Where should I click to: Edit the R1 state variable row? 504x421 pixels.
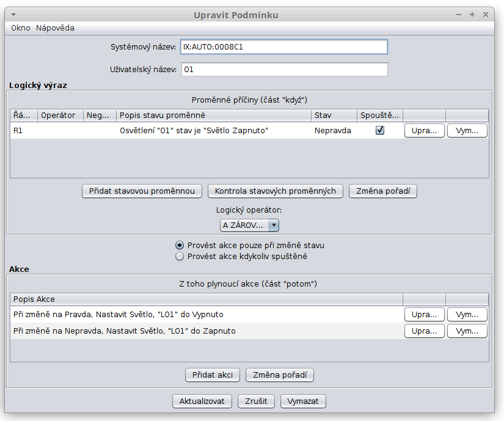coord(424,130)
